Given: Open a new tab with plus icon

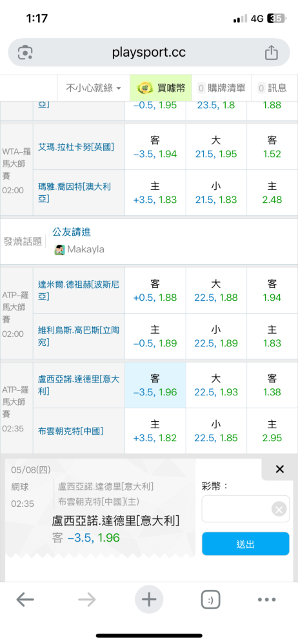Looking at the screenshot, I should [149, 600].
